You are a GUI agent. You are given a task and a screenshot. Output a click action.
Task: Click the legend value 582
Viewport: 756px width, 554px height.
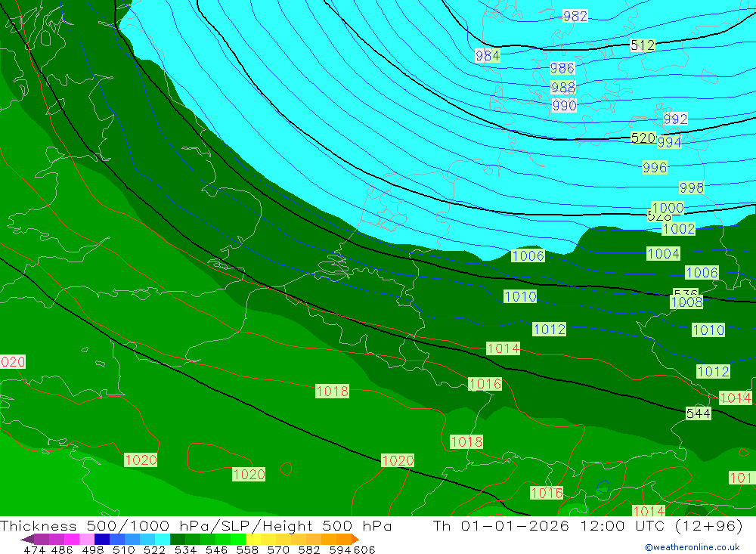tap(309, 550)
